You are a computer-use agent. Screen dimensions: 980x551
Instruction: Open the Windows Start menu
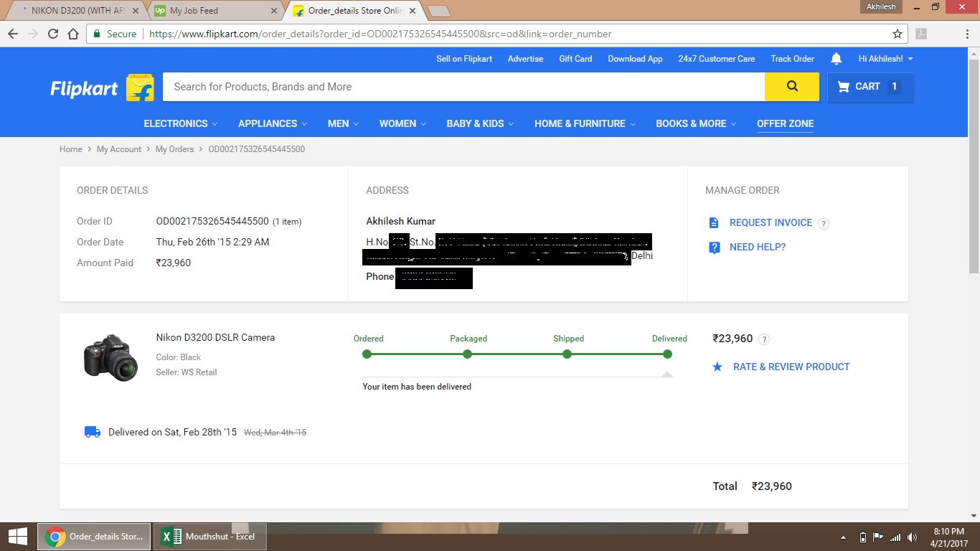pyautogui.click(x=17, y=537)
